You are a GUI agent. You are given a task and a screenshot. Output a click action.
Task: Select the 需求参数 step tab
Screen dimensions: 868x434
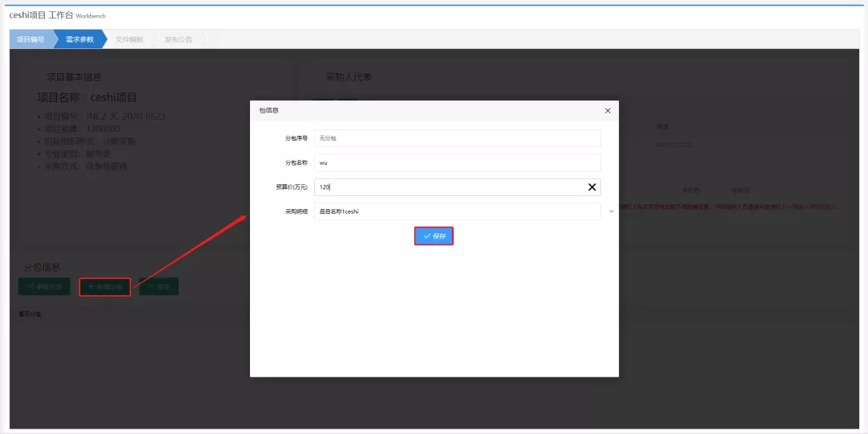click(x=79, y=39)
